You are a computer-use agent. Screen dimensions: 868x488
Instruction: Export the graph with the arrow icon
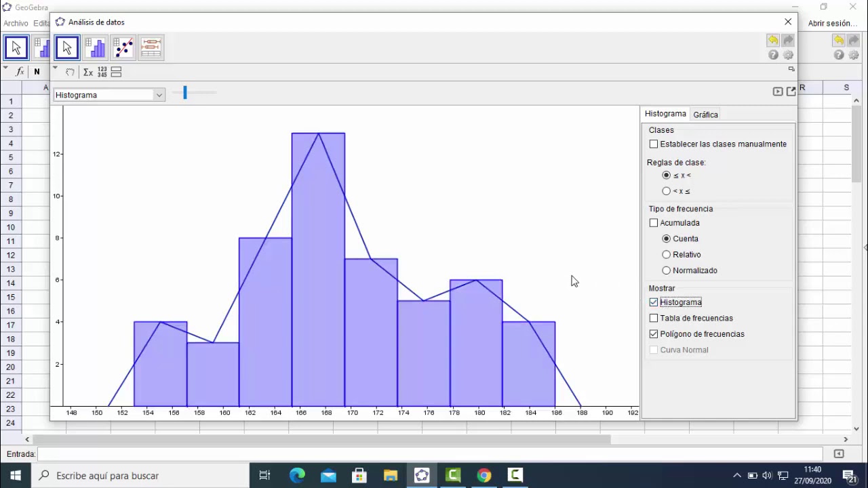[x=791, y=91]
